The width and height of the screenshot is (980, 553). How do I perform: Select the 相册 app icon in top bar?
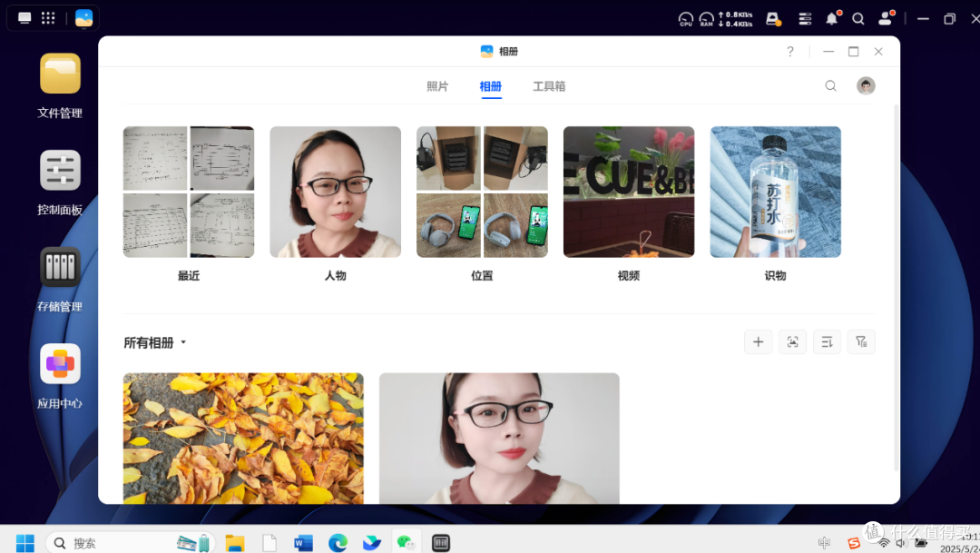tap(83, 18)
